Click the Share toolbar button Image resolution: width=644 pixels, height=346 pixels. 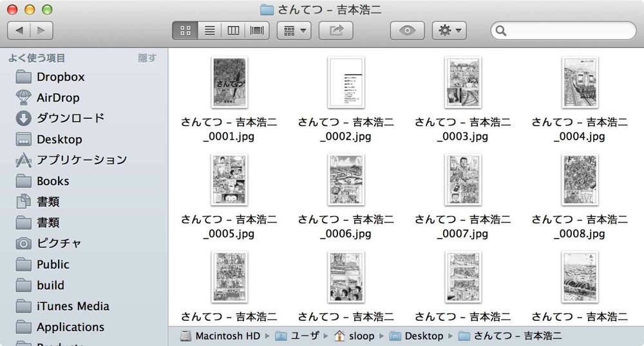336,31
